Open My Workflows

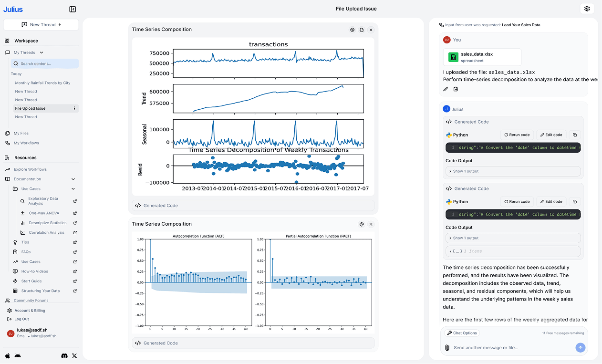point(26,143)
